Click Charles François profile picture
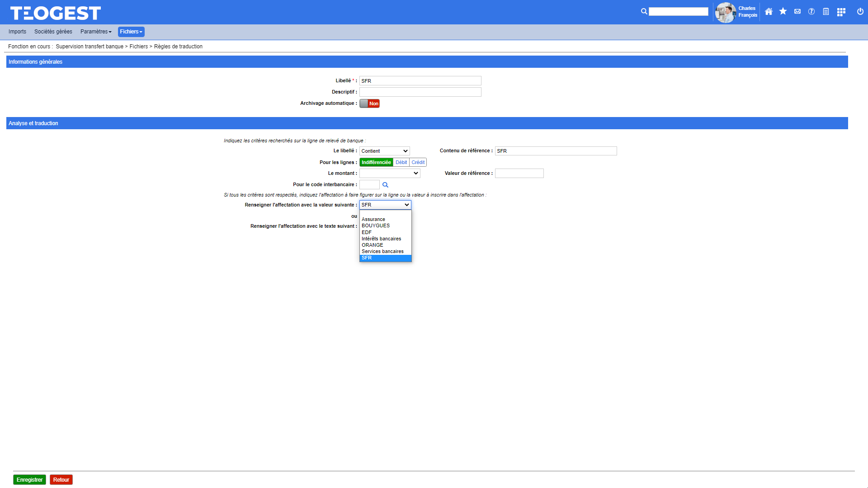The image size is (868, 488). (725, 12)
